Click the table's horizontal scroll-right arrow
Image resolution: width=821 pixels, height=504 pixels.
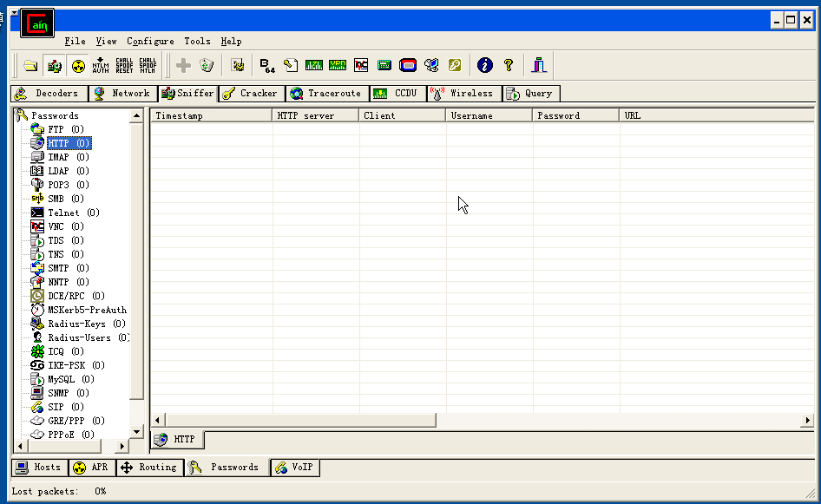click(807, 420)
